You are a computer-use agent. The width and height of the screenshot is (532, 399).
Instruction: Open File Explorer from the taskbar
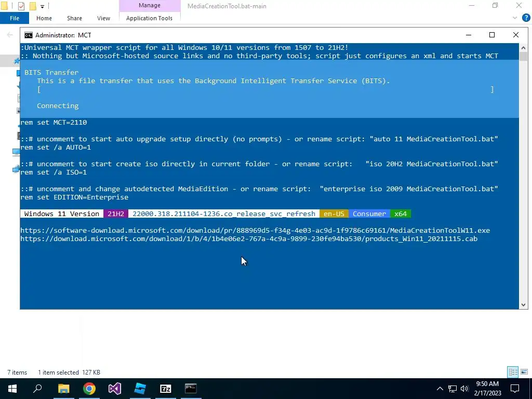63,389
